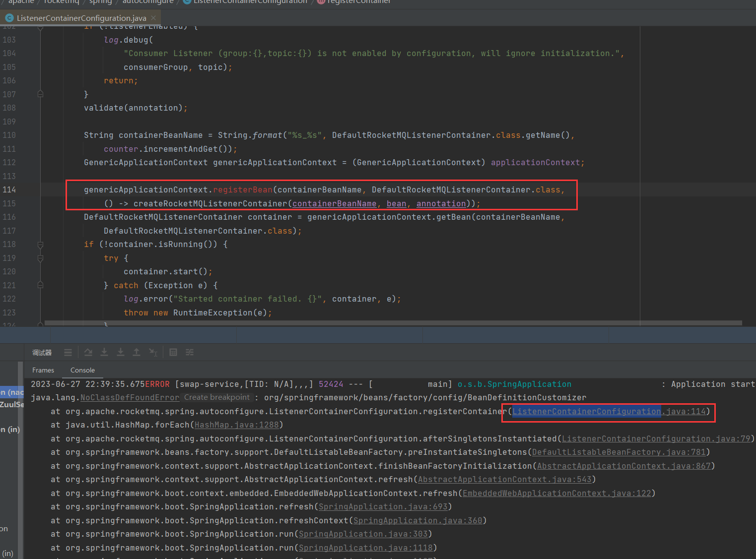Screen dimensions: 756x559
Task: Switch to the Console tab
Action: click(x=82, y=370)
